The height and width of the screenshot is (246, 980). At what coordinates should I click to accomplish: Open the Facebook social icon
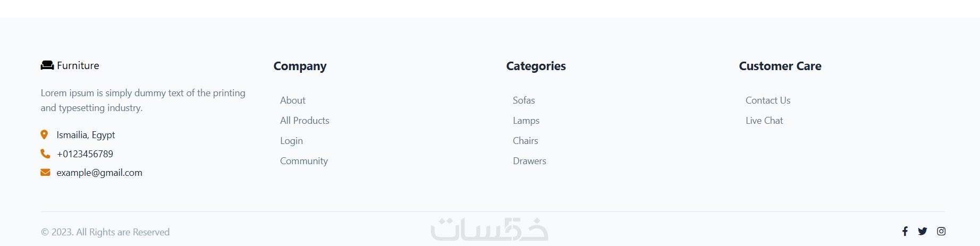pyautogui.click(x=905, y=231)
